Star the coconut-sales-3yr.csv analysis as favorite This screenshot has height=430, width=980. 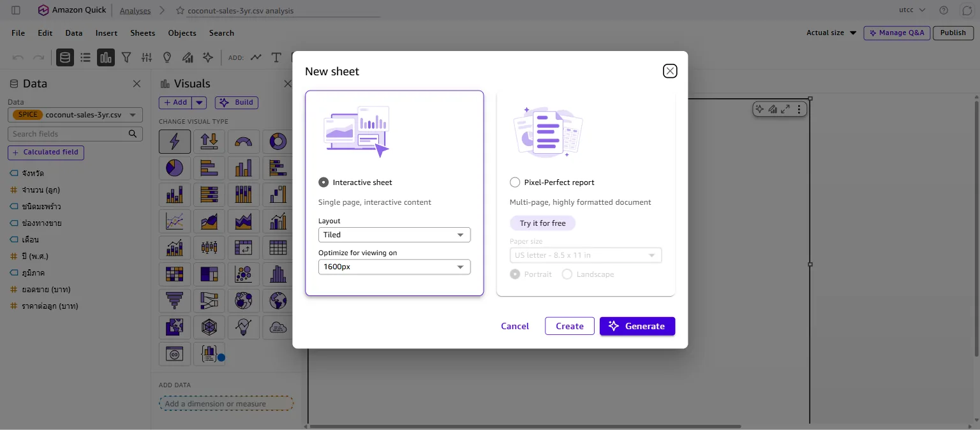pyautogui.click(x=180, y=11)
